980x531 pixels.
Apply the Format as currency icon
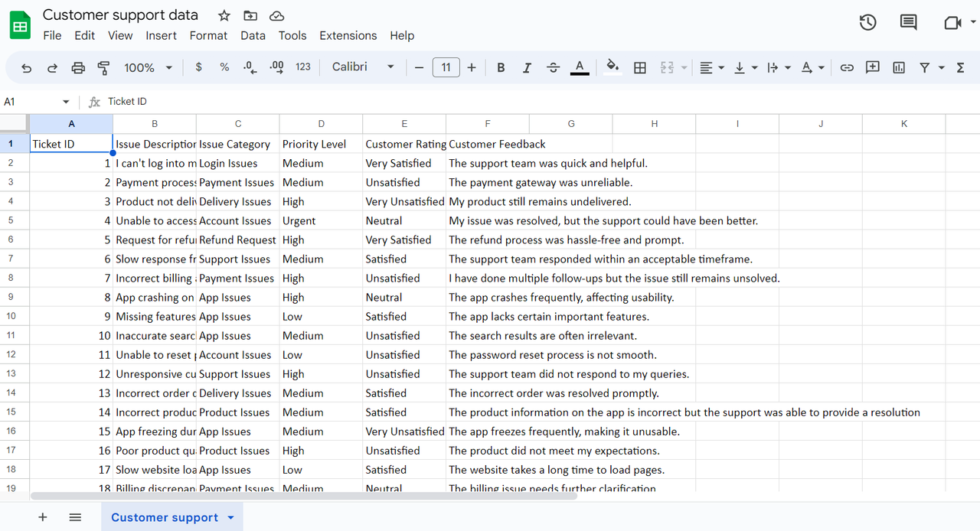(198, 67)
